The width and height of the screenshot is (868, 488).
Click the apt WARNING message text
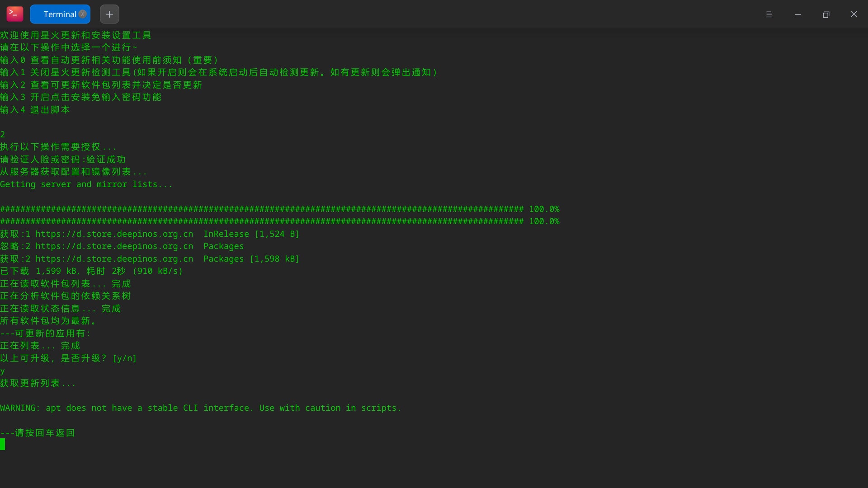[x=200, y=408]
